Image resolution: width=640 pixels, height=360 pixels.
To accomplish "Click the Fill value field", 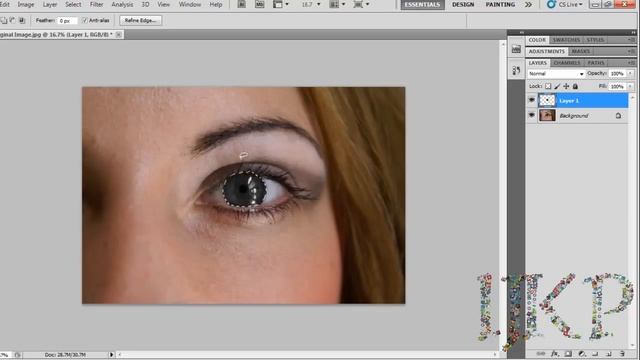I will point(617,86).
